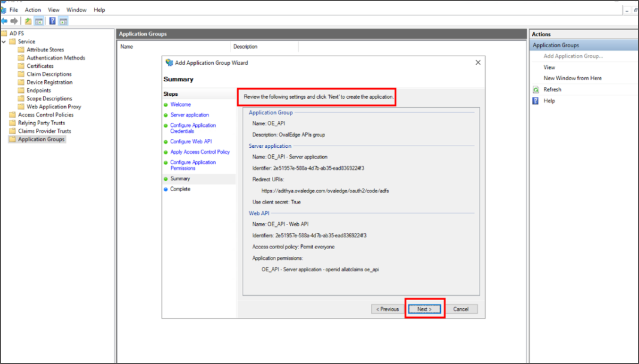Click the Refresh icon in the Actions pane
The height and width of the screenshot is (364, 639).
click(x=535, y=89)
